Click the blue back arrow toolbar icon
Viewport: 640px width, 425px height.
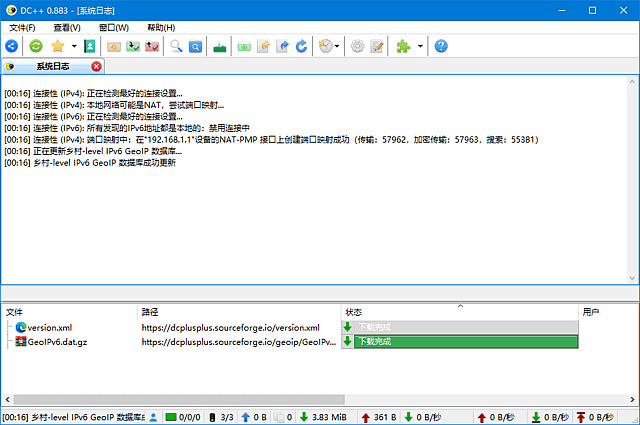(x=11, y=46)
